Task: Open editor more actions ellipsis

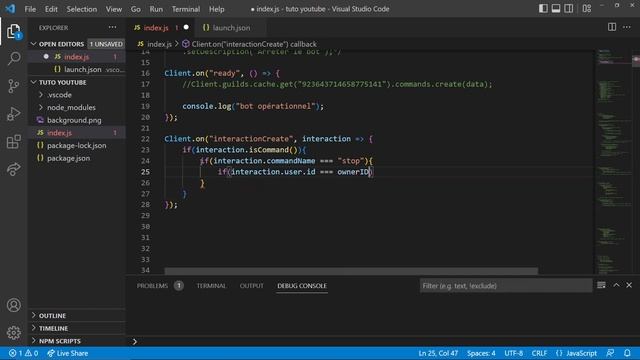Action: pos(627,27)
